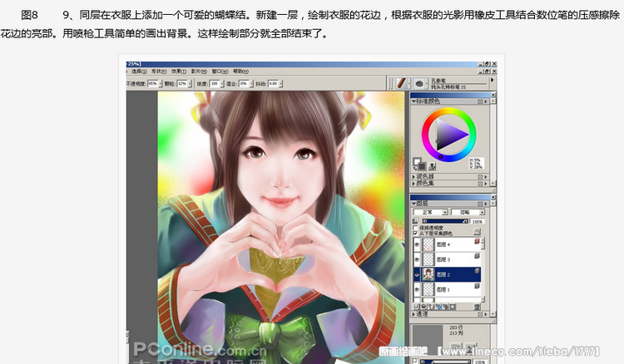Open the 帮助 menu
Screen dimensions: 624x364
240,71
